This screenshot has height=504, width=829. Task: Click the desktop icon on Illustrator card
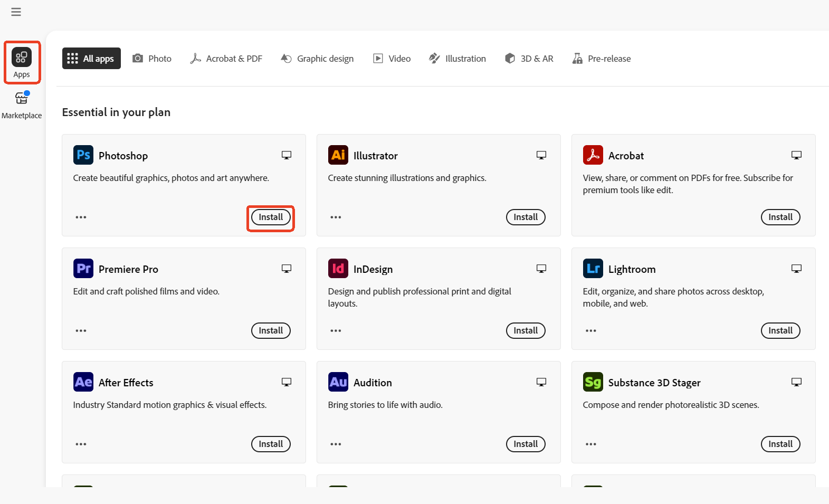541,155
